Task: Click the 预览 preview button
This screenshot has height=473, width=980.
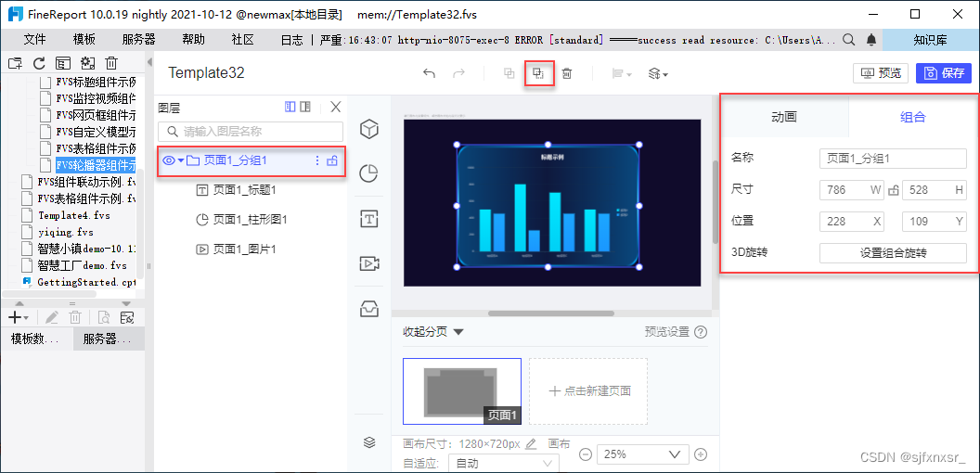Action: tap(880, 73)
